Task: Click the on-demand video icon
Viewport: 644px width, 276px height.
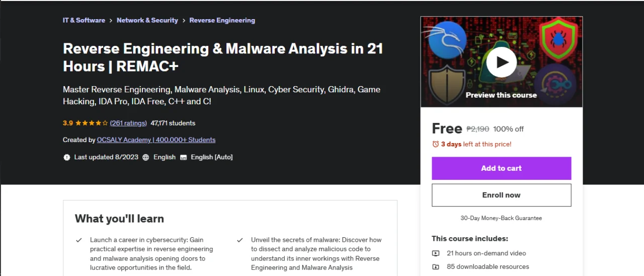Action: click(436, 253)
